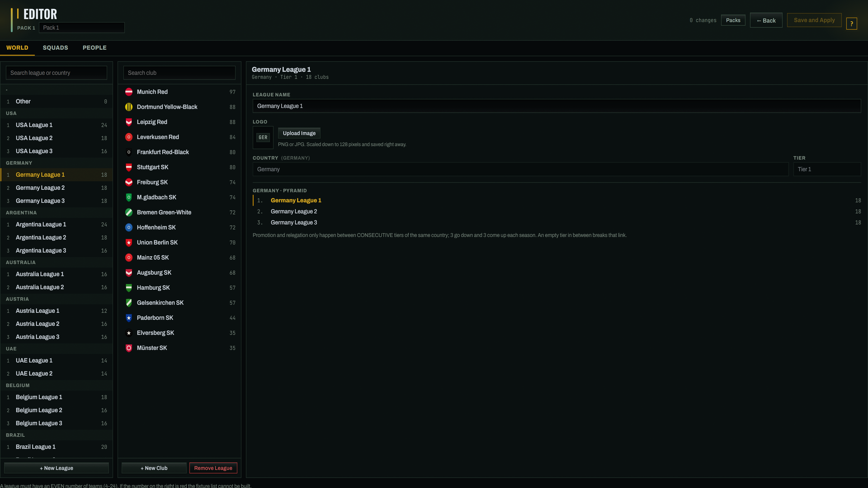
Task: Focus the Search club field
Action: point(179,73)
